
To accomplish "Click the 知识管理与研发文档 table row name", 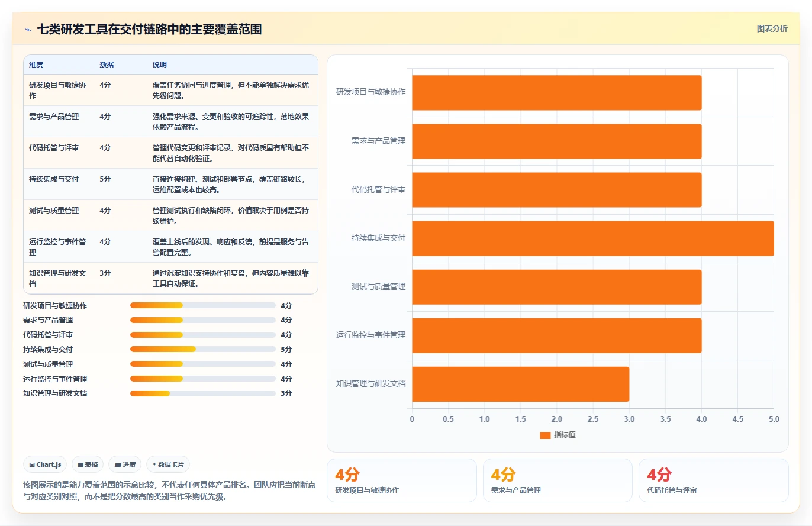I will (57, 278).
